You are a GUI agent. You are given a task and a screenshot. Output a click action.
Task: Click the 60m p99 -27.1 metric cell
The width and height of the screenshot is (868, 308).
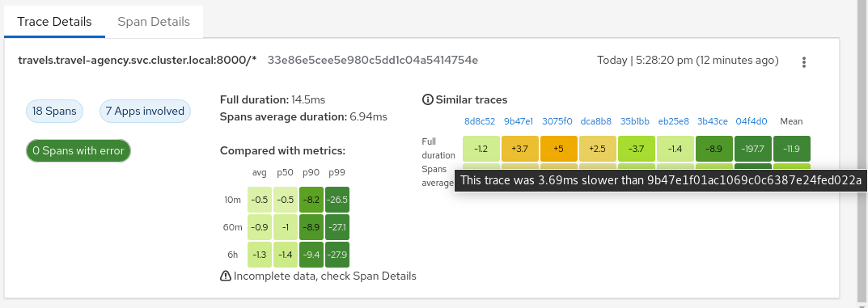pos(337,227)
